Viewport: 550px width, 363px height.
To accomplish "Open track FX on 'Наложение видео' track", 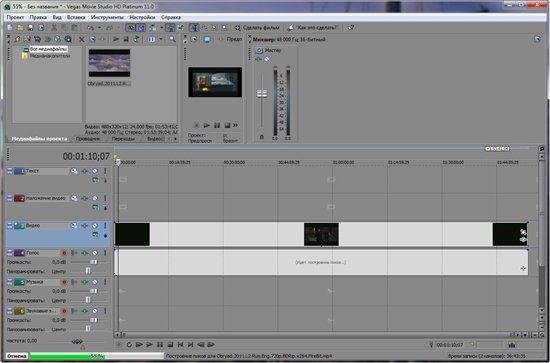I will tap(84, 199).
